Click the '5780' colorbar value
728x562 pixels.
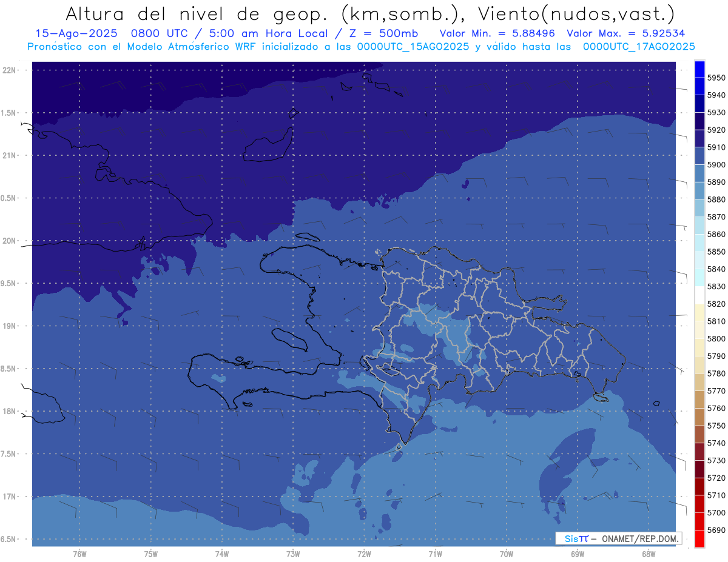pyautogui.click(x=716, y=373)
